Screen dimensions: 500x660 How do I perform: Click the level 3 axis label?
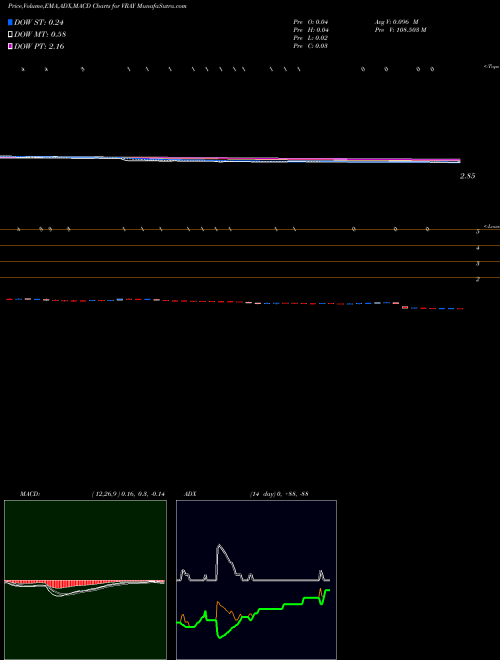click(x=478, y=263)
